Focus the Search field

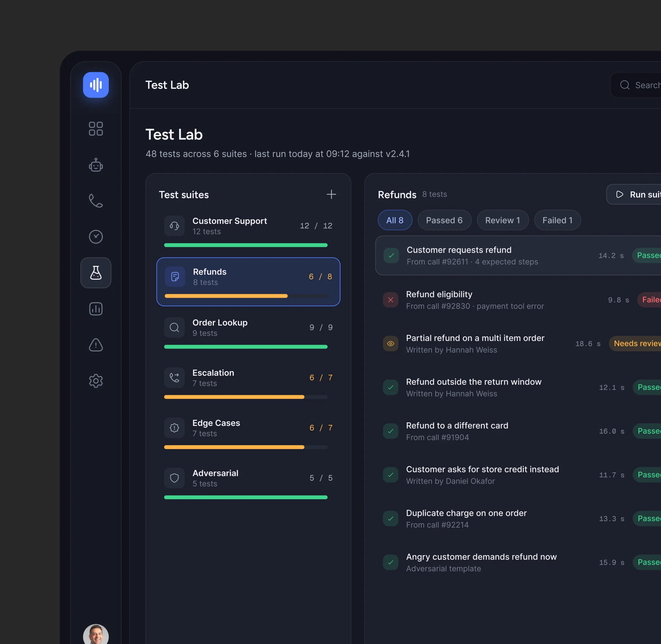(636, 85)
